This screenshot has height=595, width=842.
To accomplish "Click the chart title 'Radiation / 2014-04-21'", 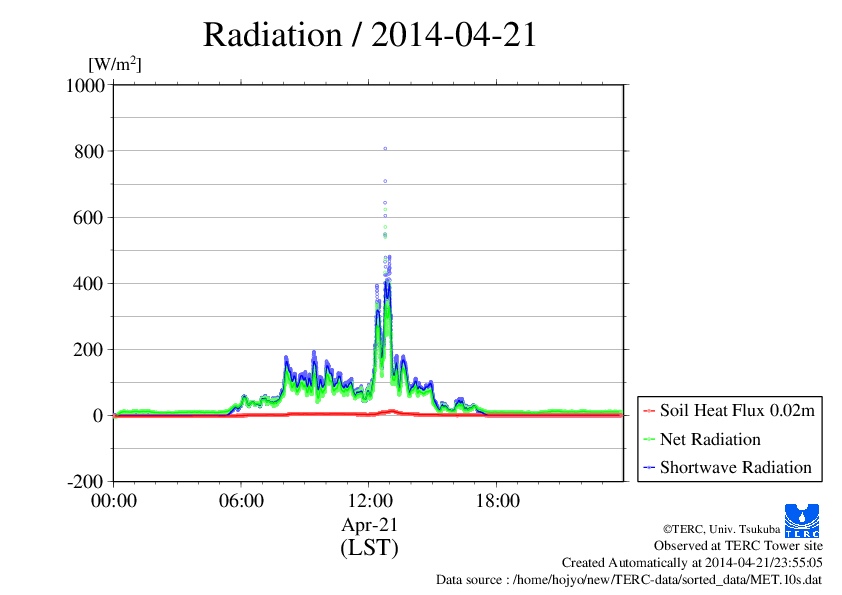I will [x=370, y=35].
